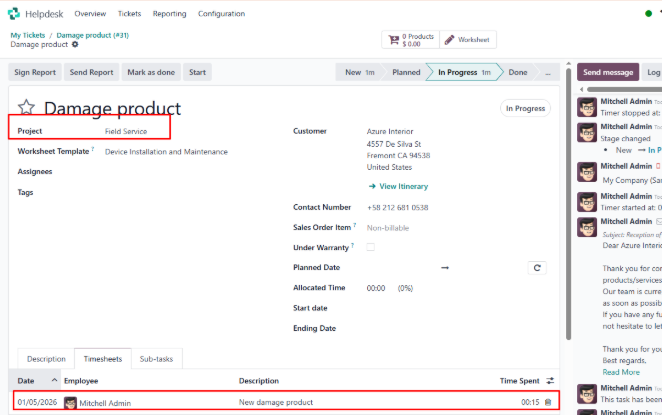667x415 pixels.
Task: Click the Allocated Time input field
Action: 376,288
